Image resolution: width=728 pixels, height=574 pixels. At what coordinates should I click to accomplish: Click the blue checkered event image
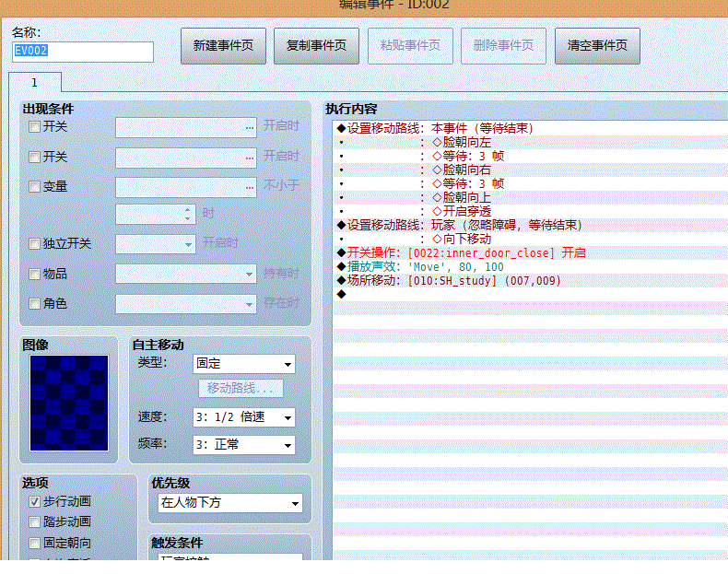coord(69,403)
